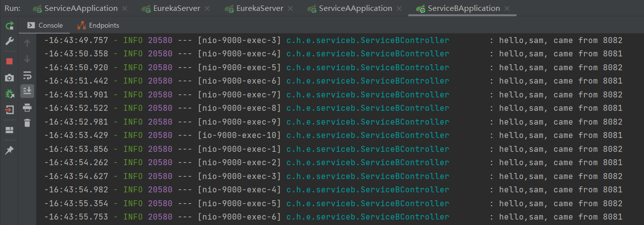This screenshot has width=644, height=225.
Task: Clear console using the trash icon
Action: click(27, 123)
